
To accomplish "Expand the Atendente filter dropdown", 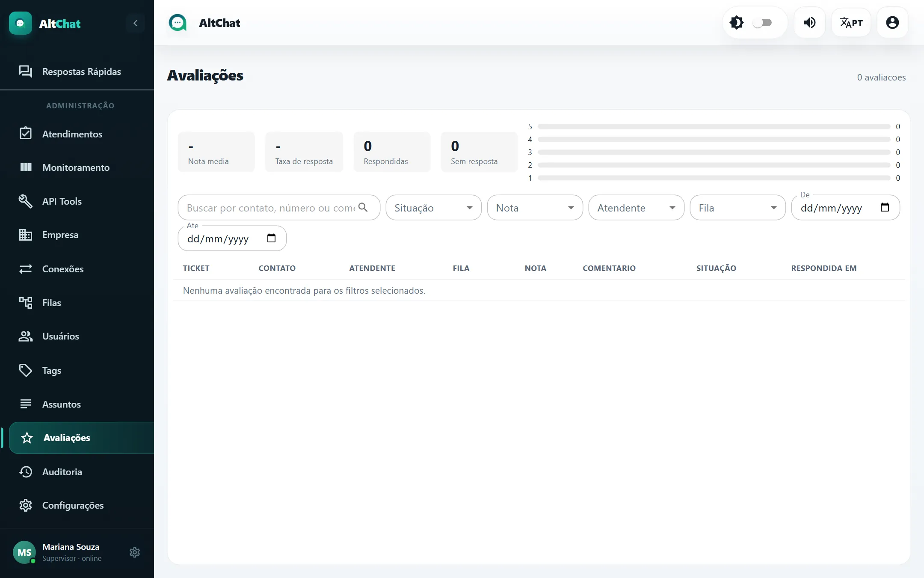I will pos(636,208).
